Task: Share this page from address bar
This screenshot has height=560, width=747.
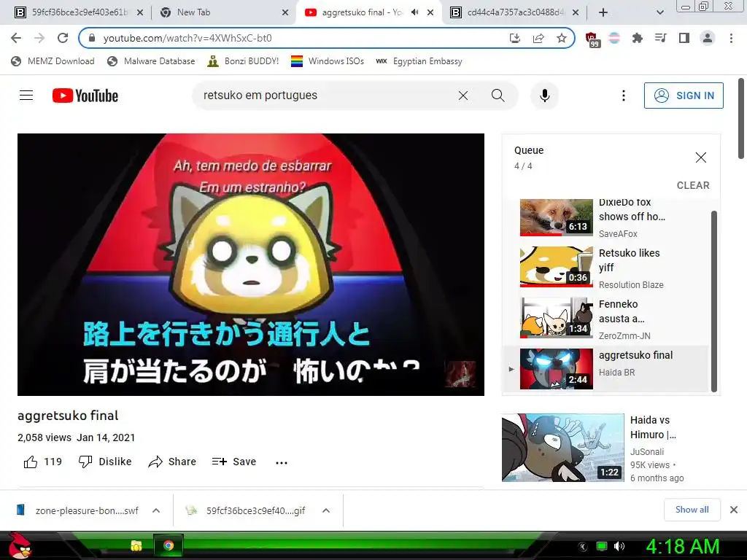Action: [x=538, y=38]
